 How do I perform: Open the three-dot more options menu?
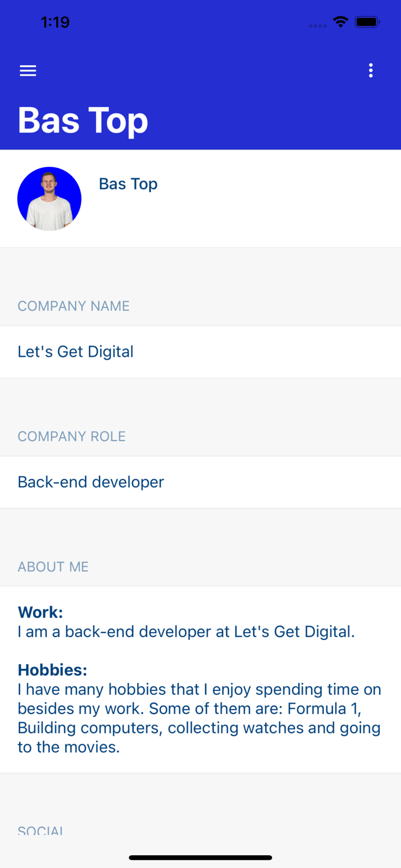coord(371,71)
